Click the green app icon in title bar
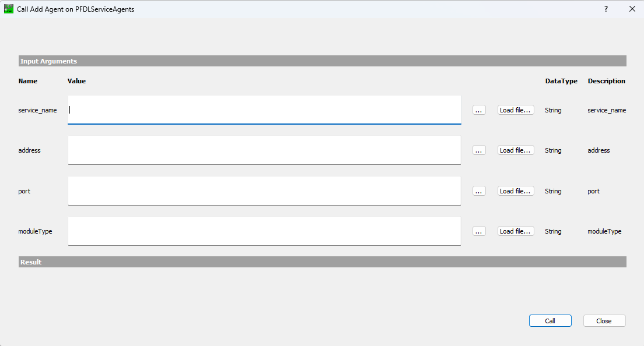 click(9, 9)
